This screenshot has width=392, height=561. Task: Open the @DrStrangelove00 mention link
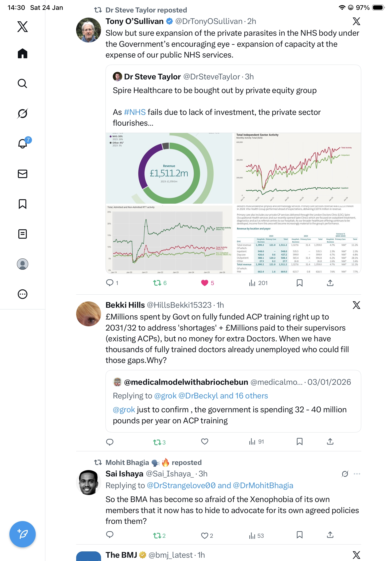point(181,485)
